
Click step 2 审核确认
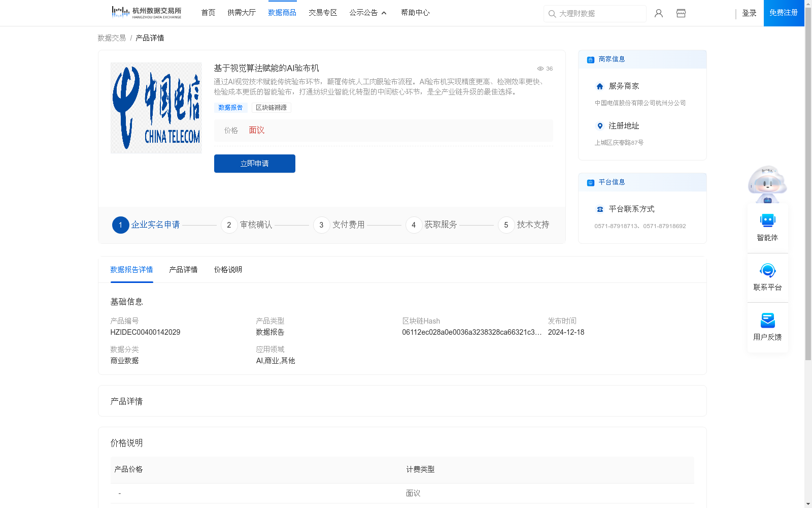point(247,225)
